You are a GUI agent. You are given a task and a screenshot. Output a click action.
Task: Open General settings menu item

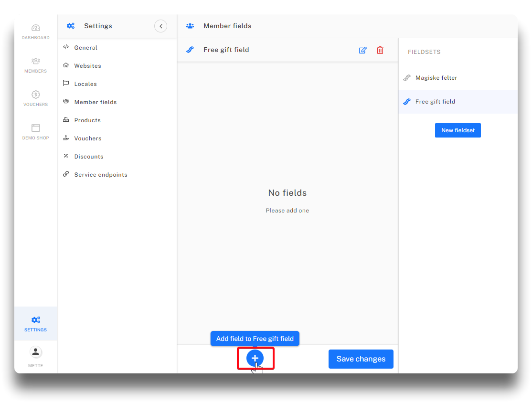click(x=85, y=48)
